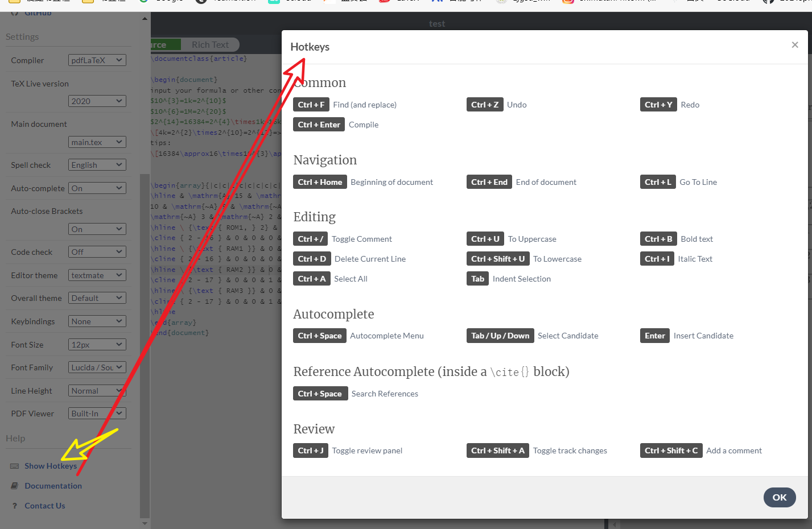
Task: Switch to the Rich Text tab
Action: (x=211, y=44)
